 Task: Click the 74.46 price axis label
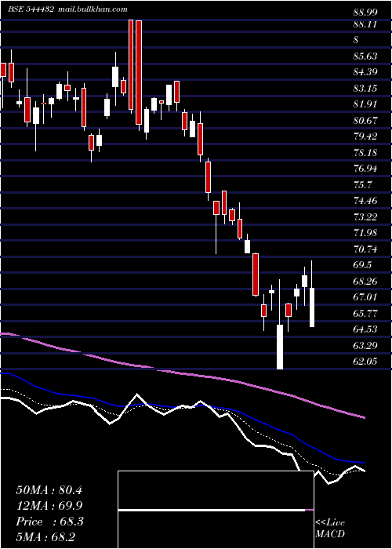[x=365, y=201]
